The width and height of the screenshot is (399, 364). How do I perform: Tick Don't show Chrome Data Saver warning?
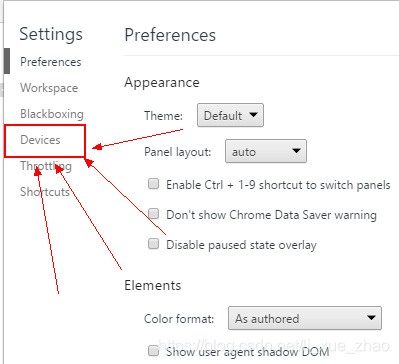pos(153,214)
